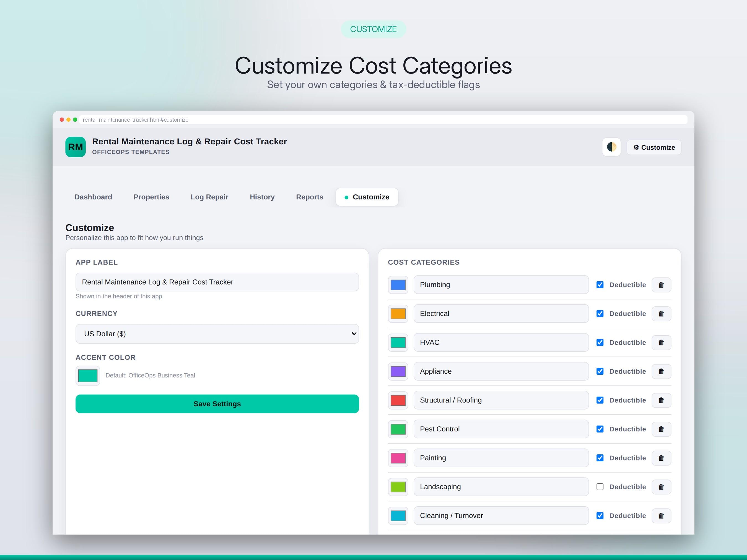Viewport: 747px width, 560px height.
Task: Click the trash icon for Electrical
Action: coord(661,314)
